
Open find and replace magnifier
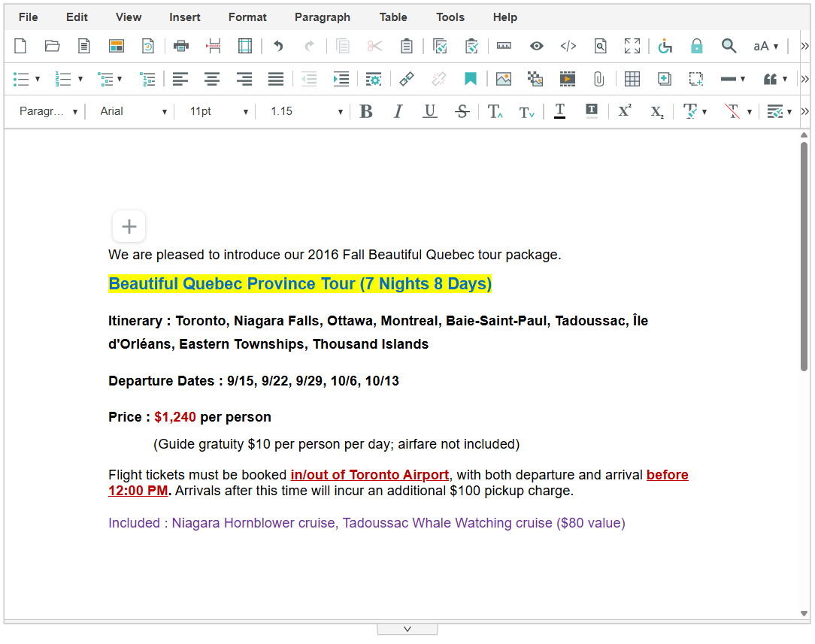(x=729, y=47)
